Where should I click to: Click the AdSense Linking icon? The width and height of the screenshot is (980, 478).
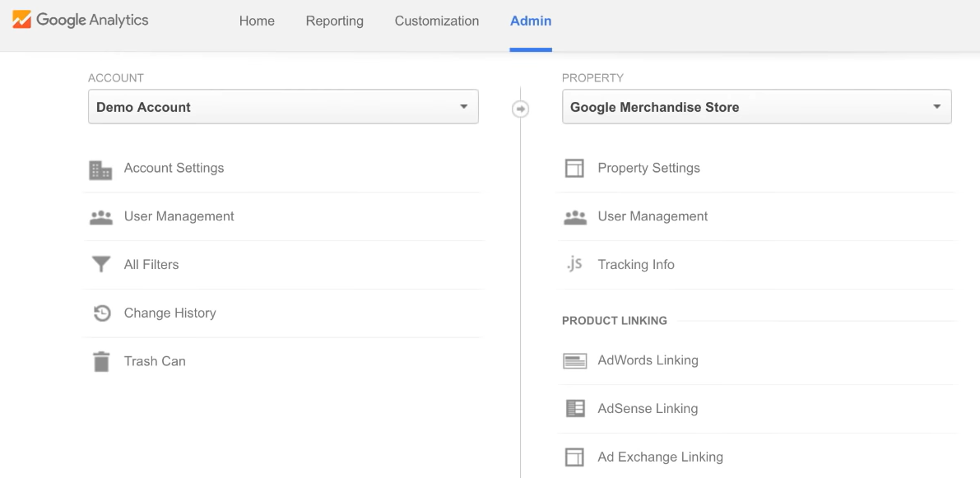575,409
